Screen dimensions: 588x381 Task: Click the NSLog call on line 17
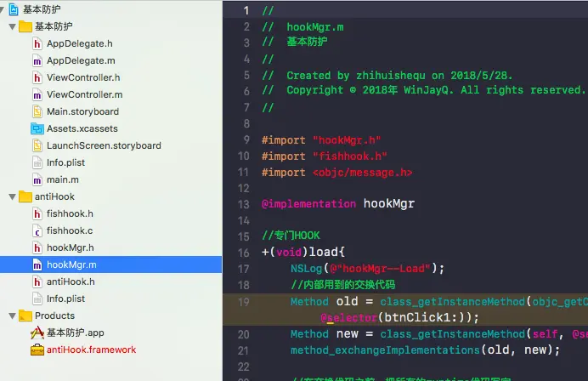click(x=367, y=269)
